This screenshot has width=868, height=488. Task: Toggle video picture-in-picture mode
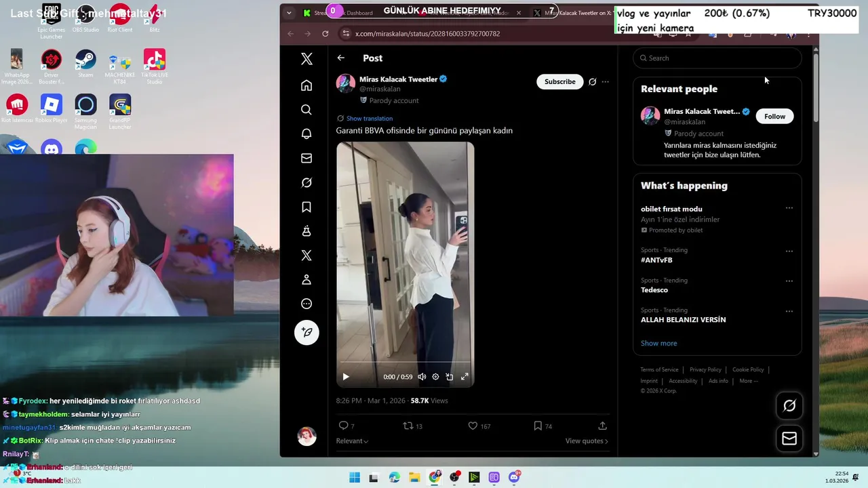(450, 377)
